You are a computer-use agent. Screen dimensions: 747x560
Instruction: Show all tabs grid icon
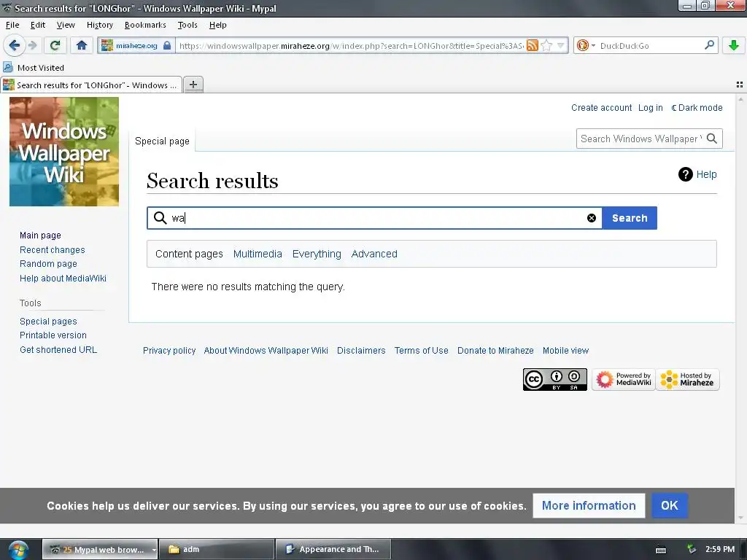pos(740,85)
